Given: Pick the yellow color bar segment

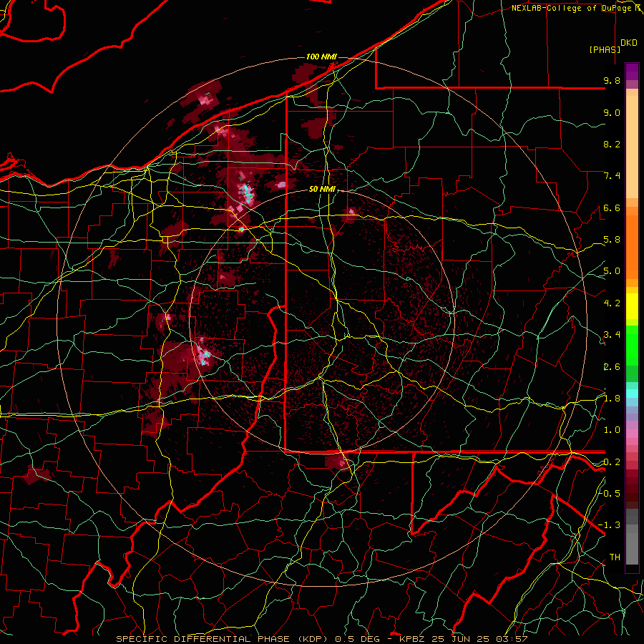Looking at the screenshot, I should [x=632, y=306].
